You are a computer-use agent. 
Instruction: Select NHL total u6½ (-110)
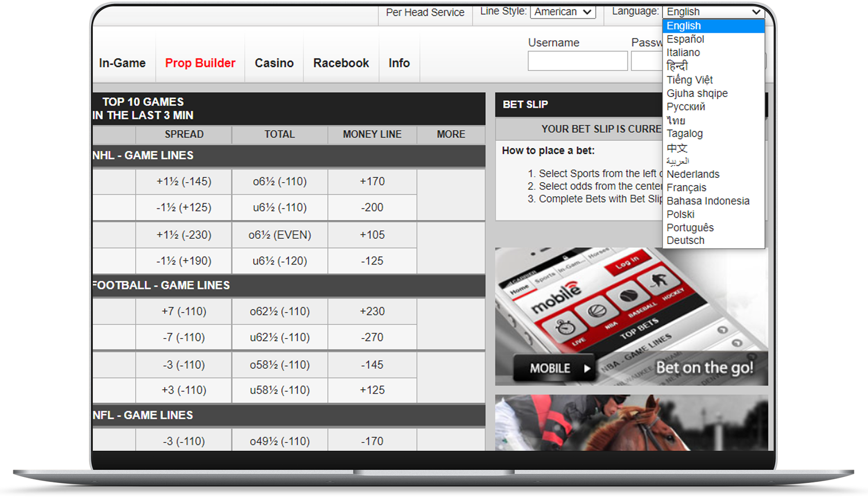(280, 208)
